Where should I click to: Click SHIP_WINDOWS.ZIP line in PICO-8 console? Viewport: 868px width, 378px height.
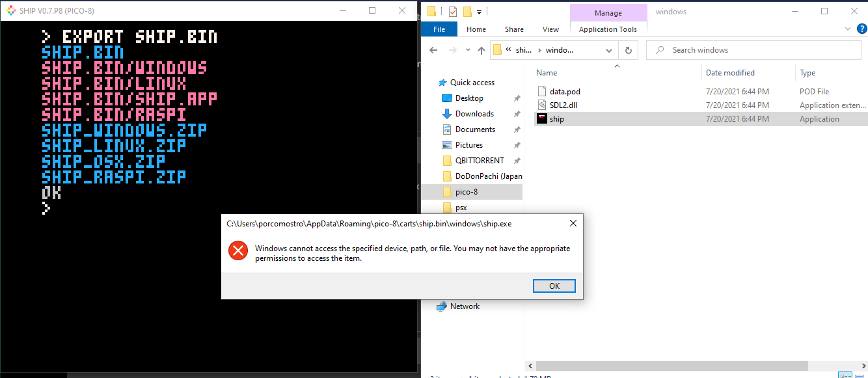(124, 130)
